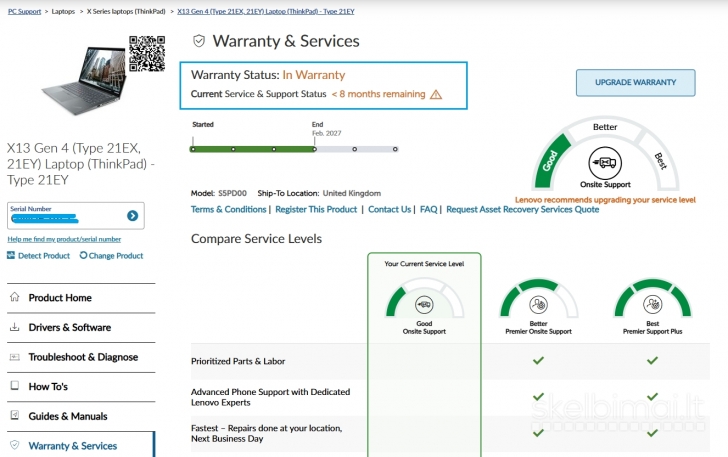Screen dimensions: 728x457
Task: Click the Better segment of service gauge
Action: [605, 127]
